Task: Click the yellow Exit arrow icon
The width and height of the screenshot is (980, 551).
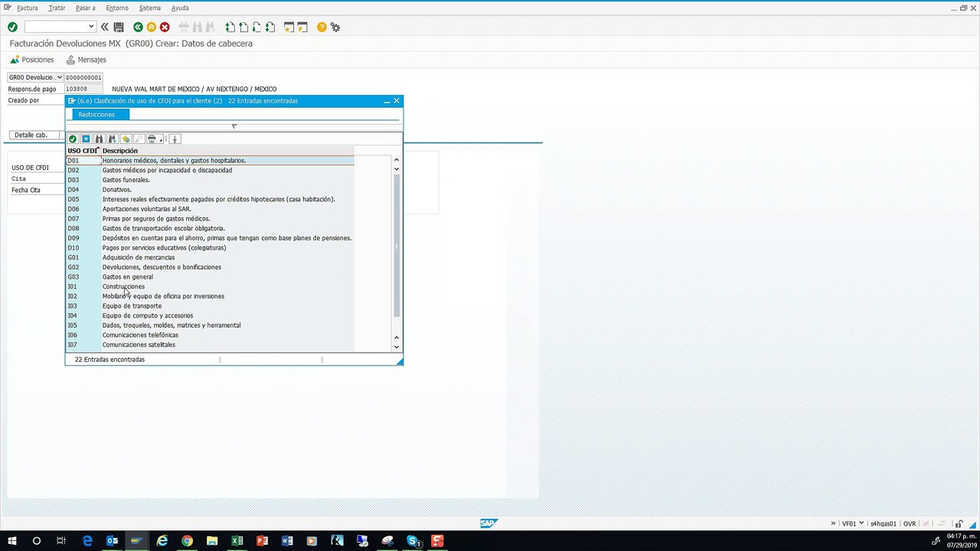Action: [151, 27]
